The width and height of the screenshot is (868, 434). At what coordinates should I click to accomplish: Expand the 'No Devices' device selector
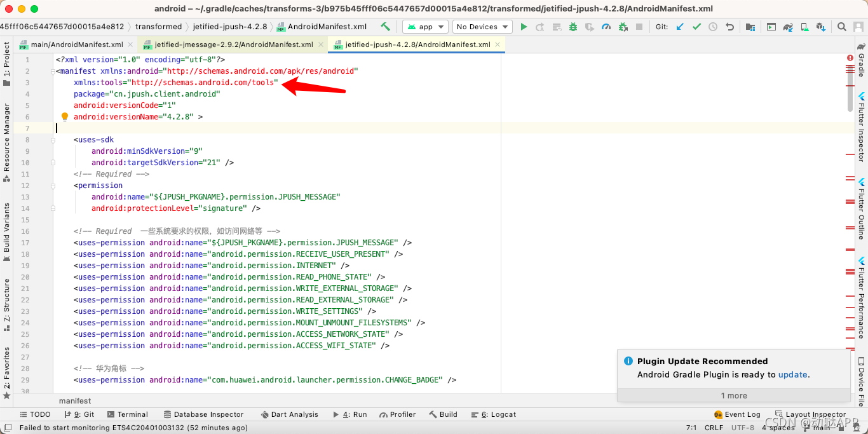point(482,27)
